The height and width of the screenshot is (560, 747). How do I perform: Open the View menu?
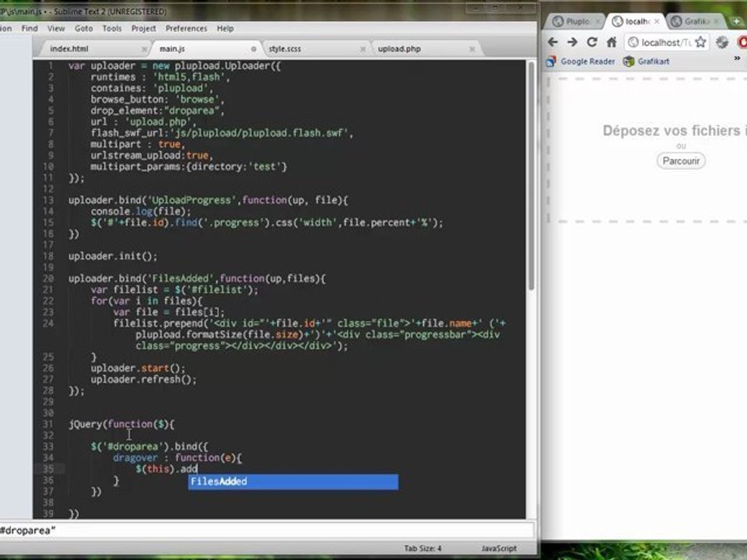(56, 29)
